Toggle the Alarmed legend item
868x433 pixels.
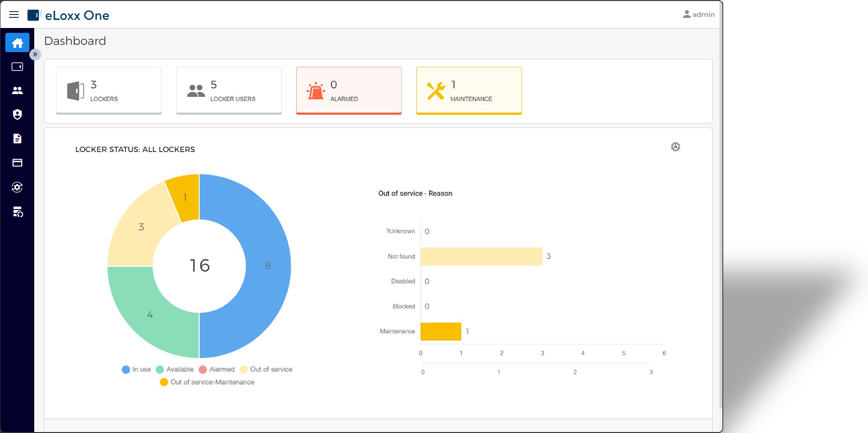217,369
